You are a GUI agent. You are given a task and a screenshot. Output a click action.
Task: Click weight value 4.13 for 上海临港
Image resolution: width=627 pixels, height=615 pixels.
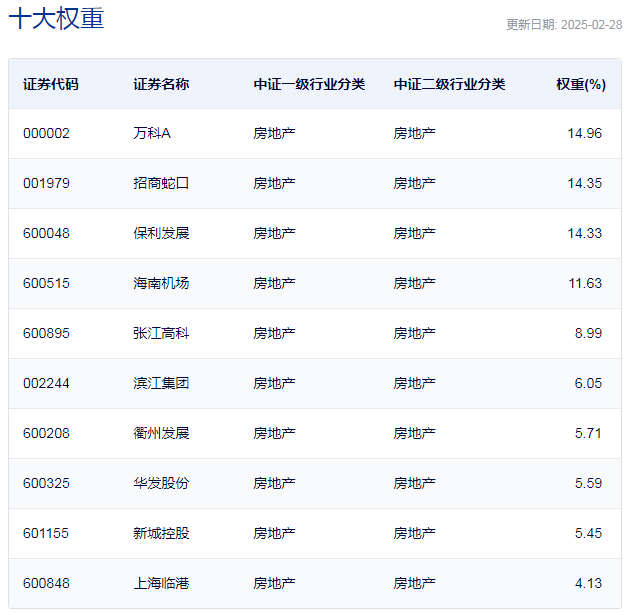coord(588,583)
